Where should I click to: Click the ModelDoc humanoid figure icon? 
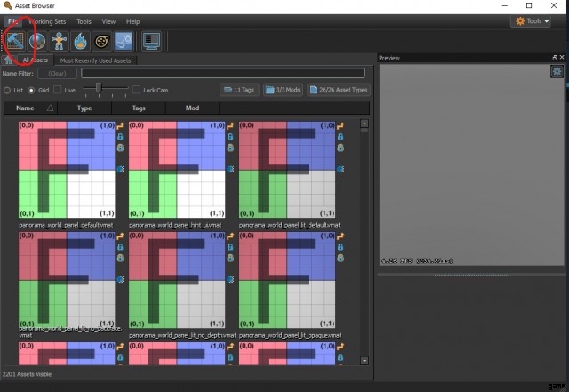[59, 40]
